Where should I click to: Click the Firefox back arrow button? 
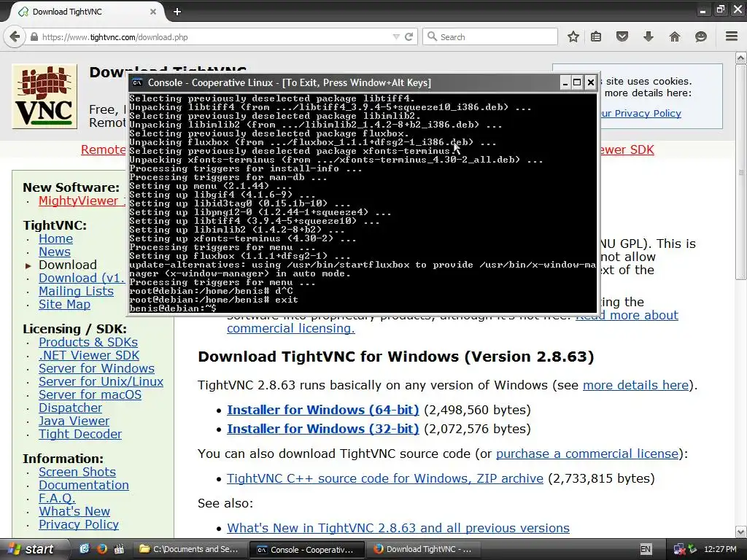15,36
